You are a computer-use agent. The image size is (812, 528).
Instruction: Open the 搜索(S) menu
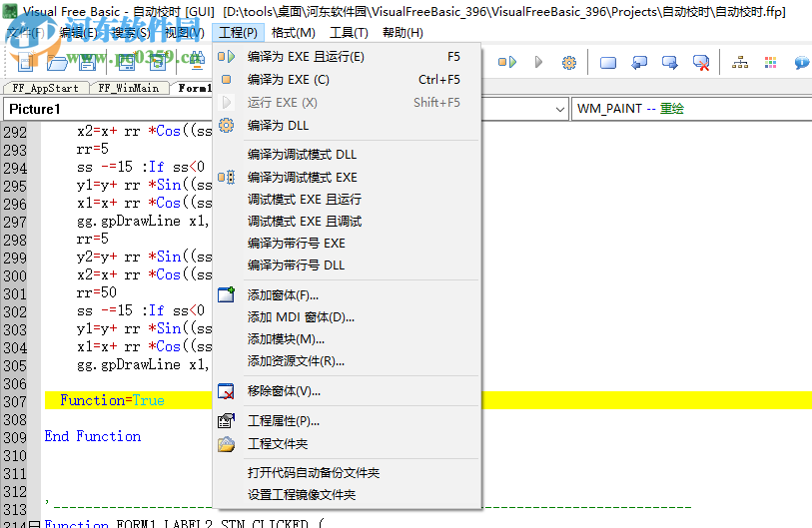132,33
